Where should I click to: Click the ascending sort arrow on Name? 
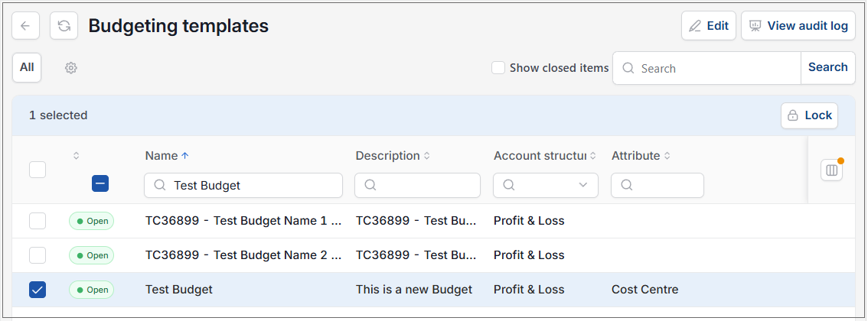(x=185, y=156)
